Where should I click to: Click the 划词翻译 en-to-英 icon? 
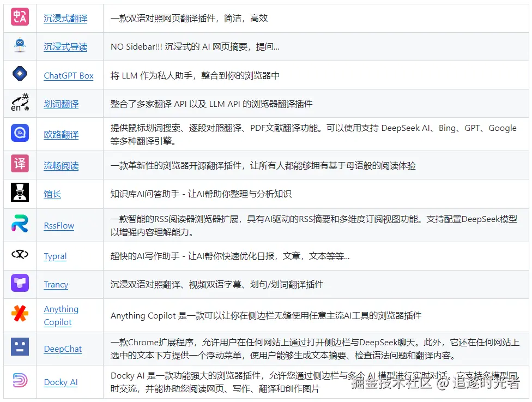pos(20,102)
